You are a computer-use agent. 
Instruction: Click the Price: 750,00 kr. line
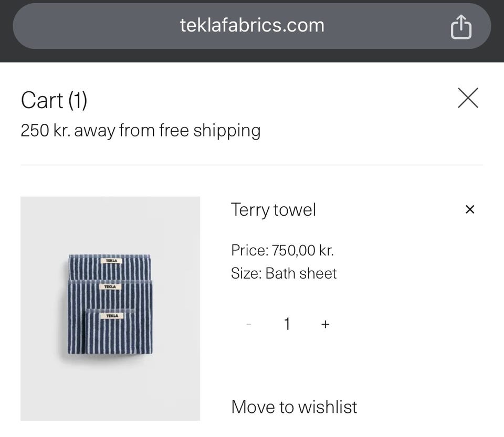(x=282, y=250)
